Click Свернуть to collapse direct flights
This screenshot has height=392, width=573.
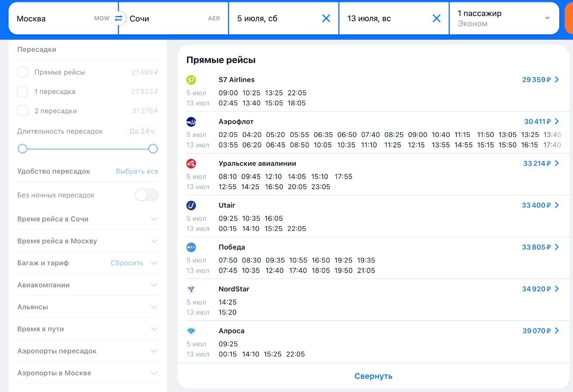(x=373, y=376)
